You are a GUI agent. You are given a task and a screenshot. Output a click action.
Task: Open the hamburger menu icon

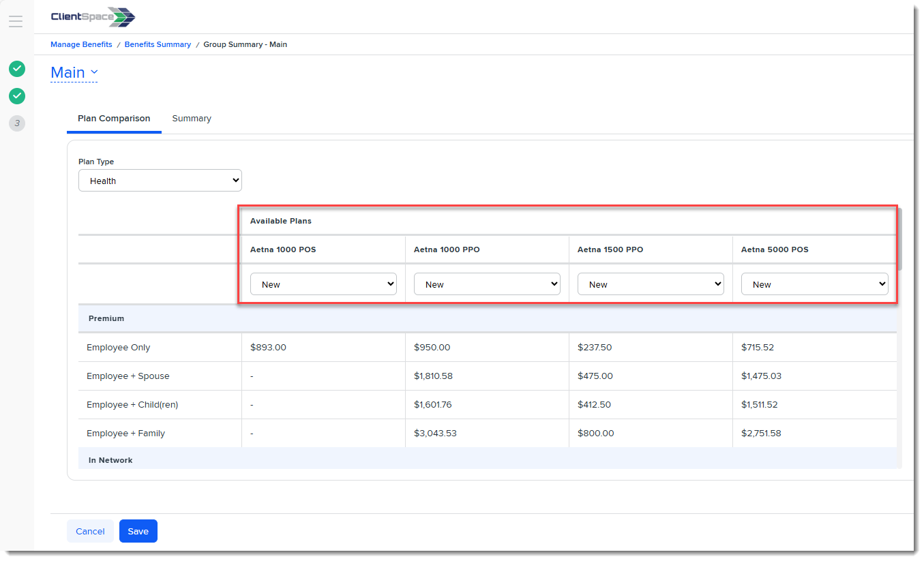coord(16,21)
